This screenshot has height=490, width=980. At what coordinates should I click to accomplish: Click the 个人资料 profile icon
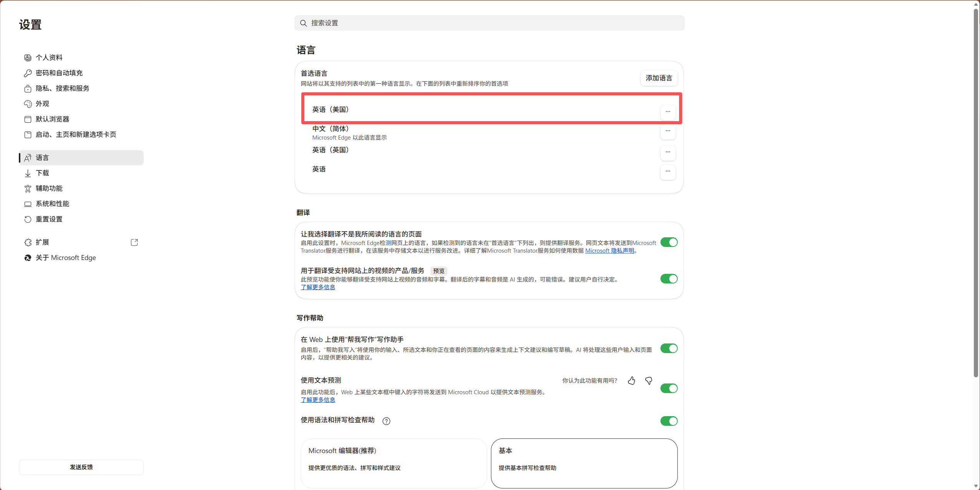(x=28, y=58)
